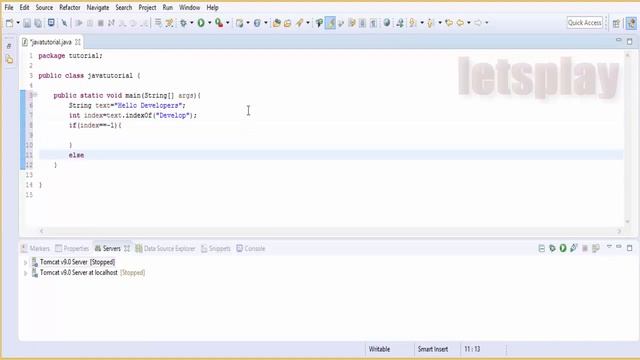The width and height of the screenshot is (640, 360).
Task: Toggle the highlighted Mark Occurrences icon
Action: pos(330,23)
